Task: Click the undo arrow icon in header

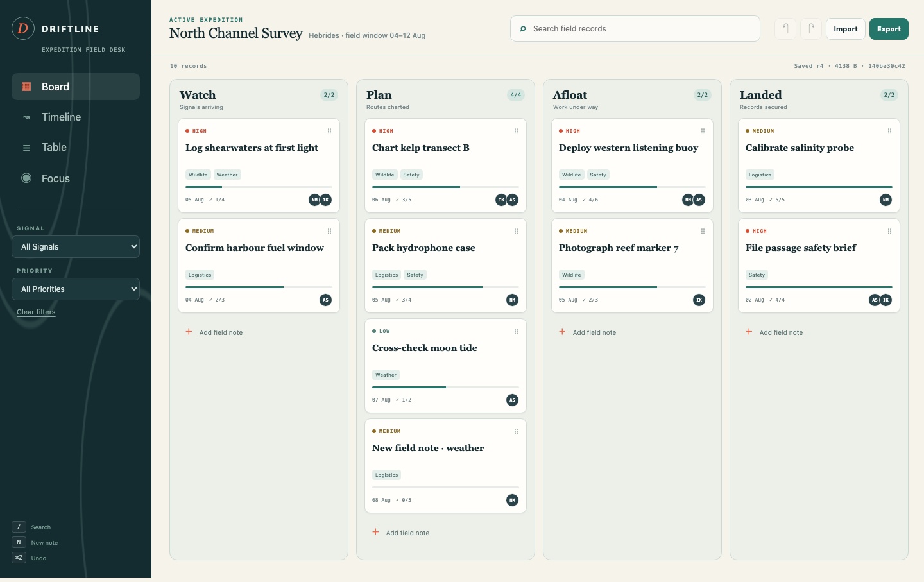Action: (785, 29)
